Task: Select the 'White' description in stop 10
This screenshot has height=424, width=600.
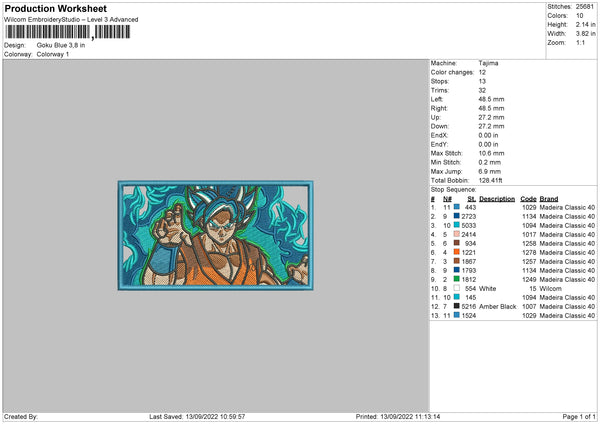Action: pyautogui.click(x=488, y=289)
